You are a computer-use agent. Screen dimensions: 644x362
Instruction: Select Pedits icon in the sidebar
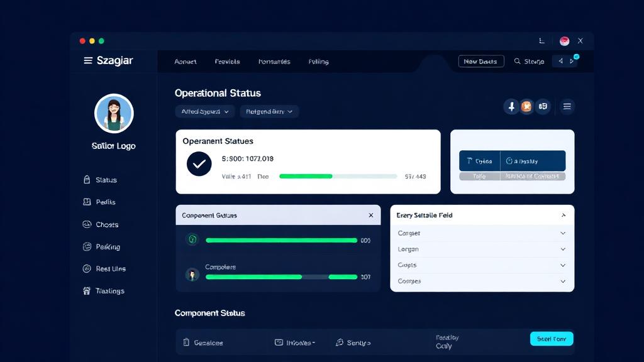click(x=87, y=202)
